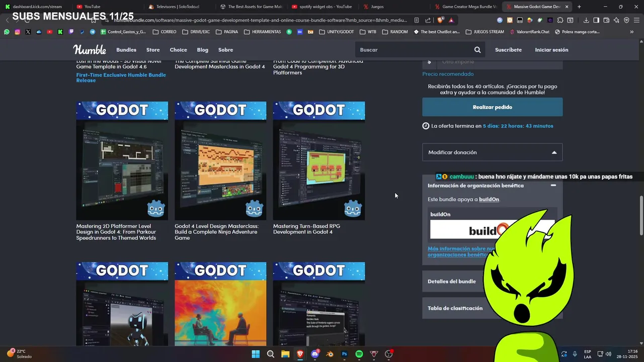Open ValorantRank.Chat bookmark

tap(530, 32)
